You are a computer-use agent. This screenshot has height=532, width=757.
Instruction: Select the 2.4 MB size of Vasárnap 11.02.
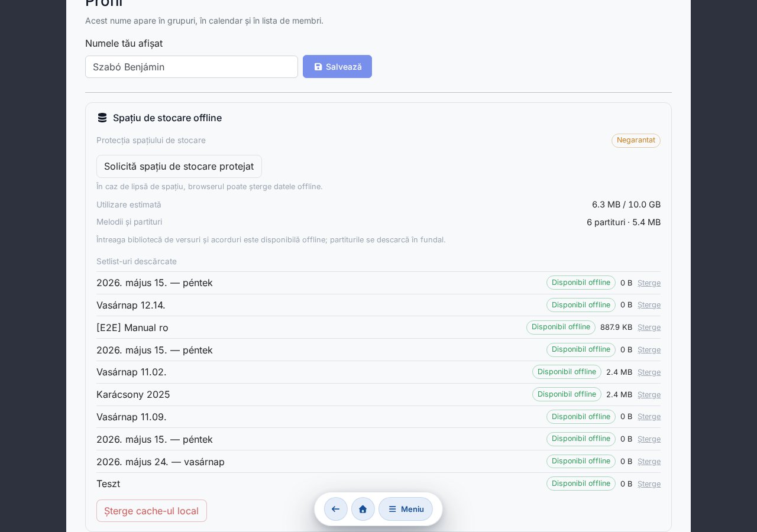coord(619,372)
